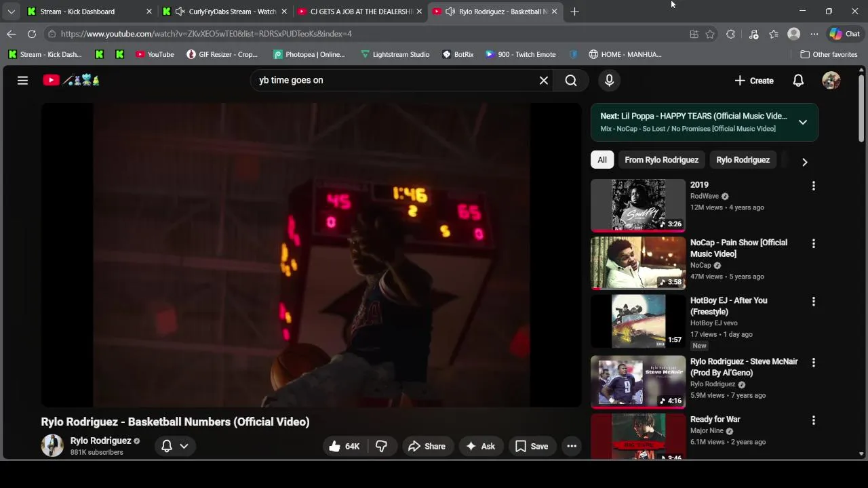Open browser Settings and more menu
Image resolution: width=868 pixels, height=488 pixels.
point(814,34)
